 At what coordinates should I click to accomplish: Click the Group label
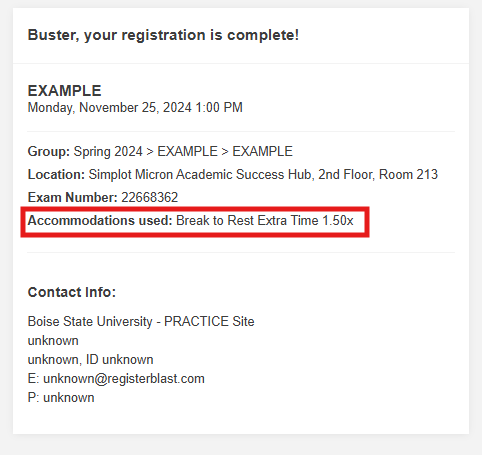(49, 152)
